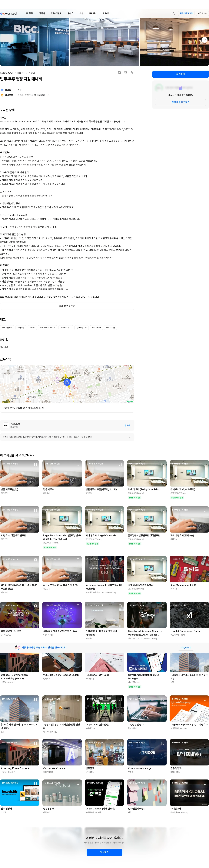Viewport: 209px width, 868px height.
Task: Open the 더보기 menu in header
Action: coord(106,13)
